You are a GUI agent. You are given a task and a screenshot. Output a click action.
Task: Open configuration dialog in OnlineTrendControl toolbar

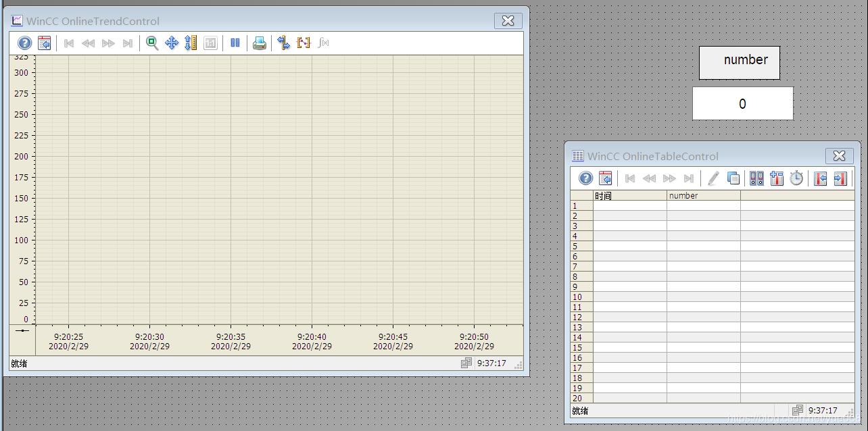(44, 43)
